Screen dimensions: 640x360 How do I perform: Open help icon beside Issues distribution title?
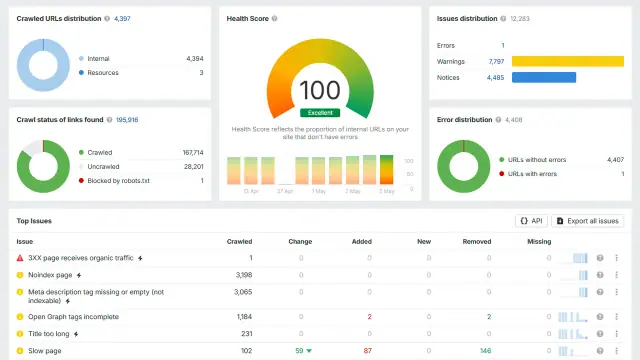503,18
